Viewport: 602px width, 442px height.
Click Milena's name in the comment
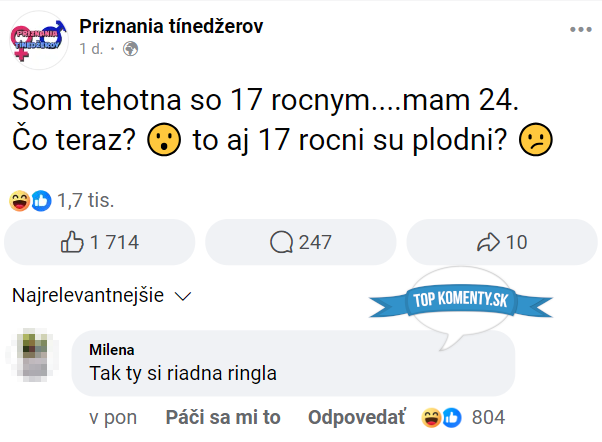tap(112, 350)
